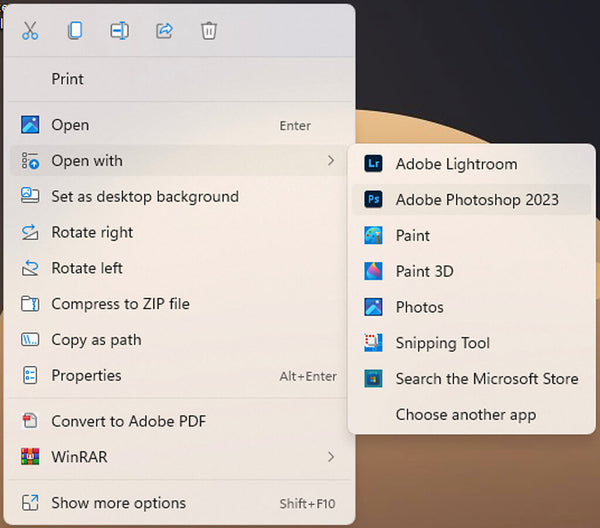The height and width of the screenshot is (528, 600).
Task: Click Choose another app
Action: point(465,415)
